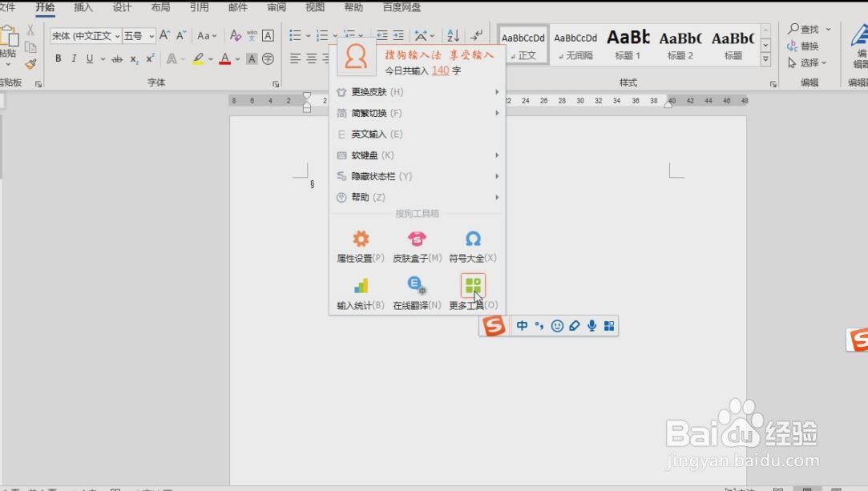The image size is (868, 491).
Task: Open change case Aa dropdown
Action: tap(207, 35)
